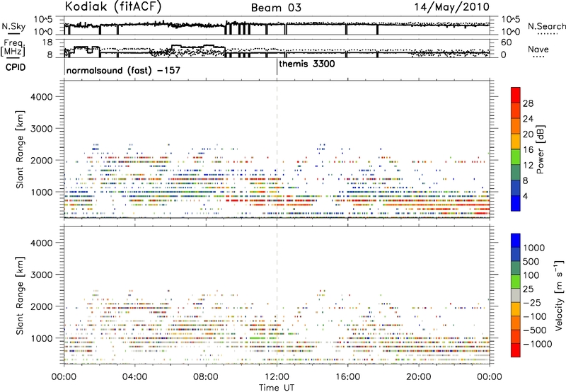Click the 'Freq. [MHz]' axis label
This screenshot has height=392, width=566.
pos(14,48)
